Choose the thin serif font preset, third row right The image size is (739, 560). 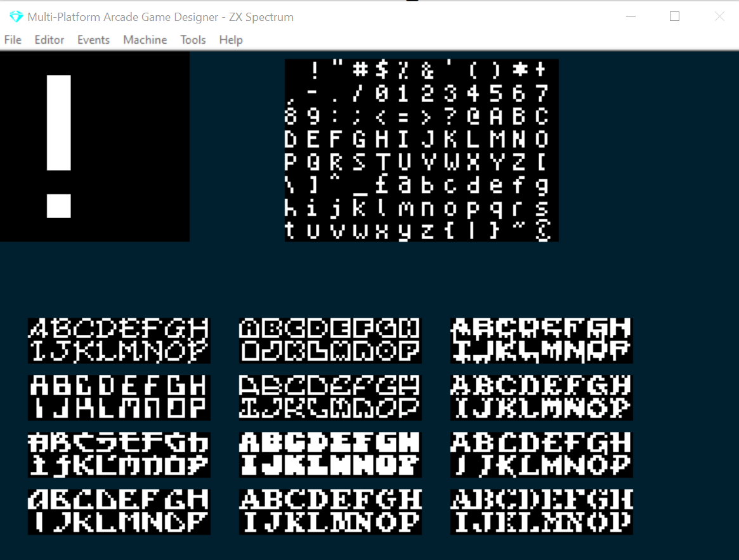pos(542,455)
